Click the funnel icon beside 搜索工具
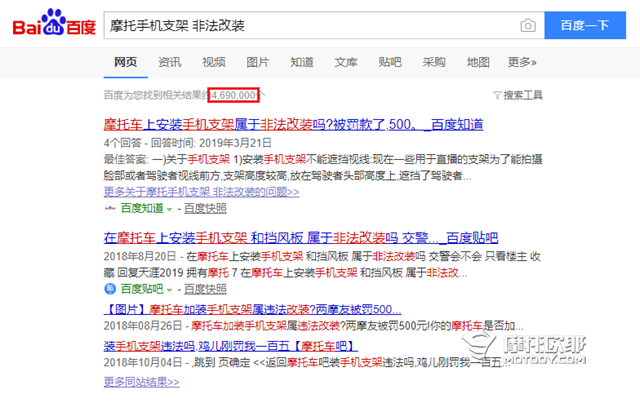The height and width of the screenshot is (403, 640). point(497,96)
